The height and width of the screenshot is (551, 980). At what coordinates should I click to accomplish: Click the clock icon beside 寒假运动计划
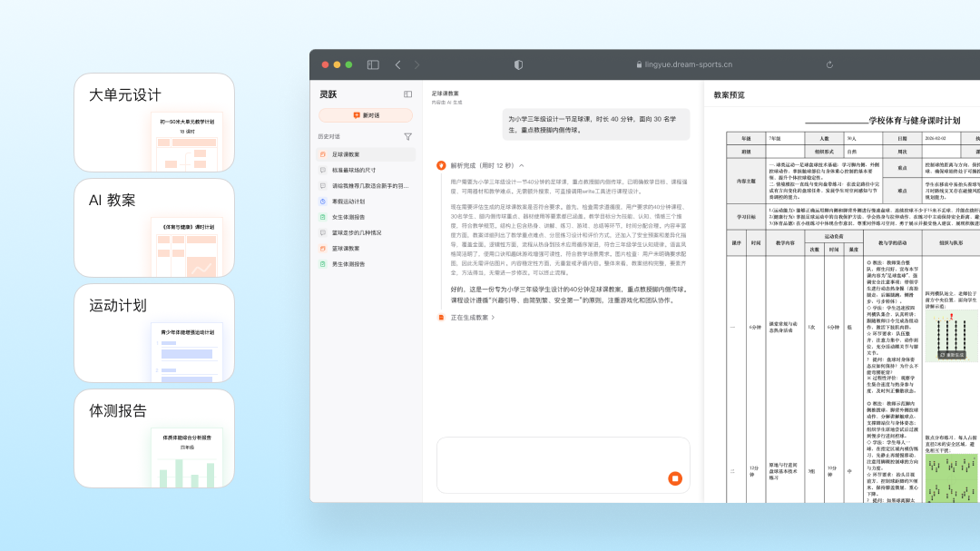(322, 202)
